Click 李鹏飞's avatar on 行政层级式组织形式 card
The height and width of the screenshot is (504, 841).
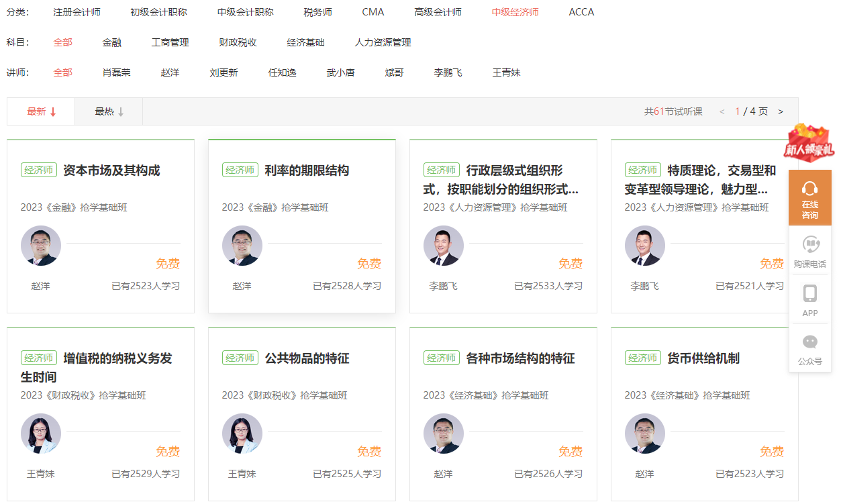pyautogui.click(x=444, y=246)
